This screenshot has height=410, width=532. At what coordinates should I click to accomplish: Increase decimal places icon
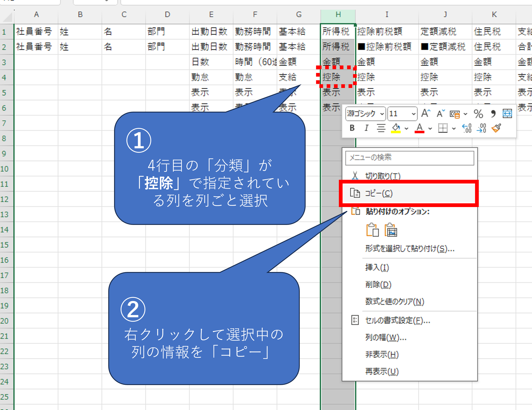click(x=467, y=128)
